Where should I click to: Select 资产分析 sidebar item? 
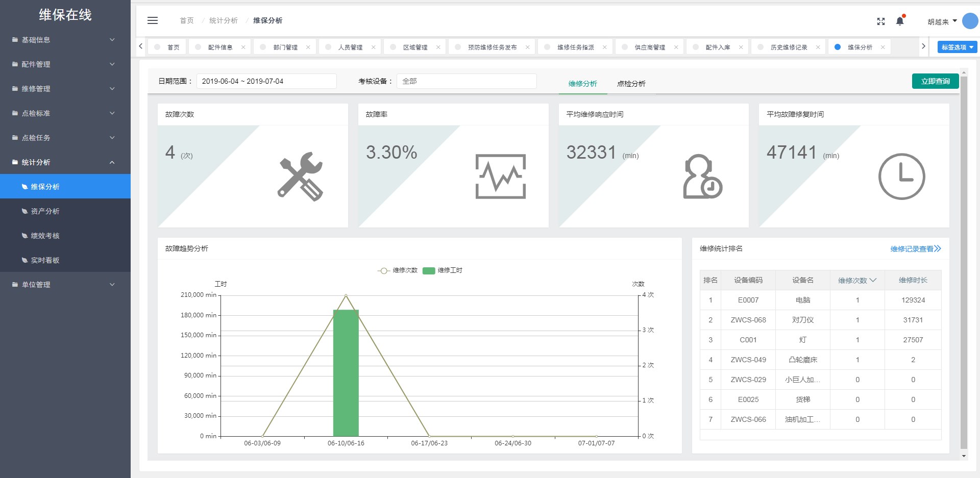(65, 211)
